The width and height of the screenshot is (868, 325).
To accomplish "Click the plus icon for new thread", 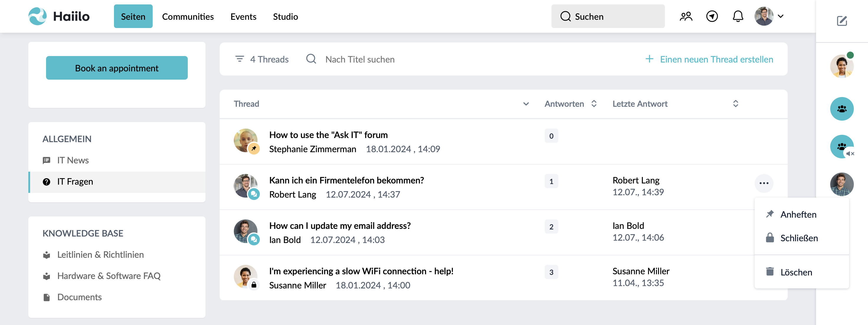I will [649, 59].
